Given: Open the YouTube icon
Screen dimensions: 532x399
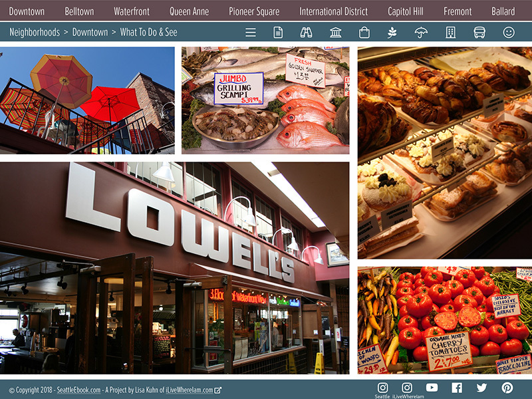Looking at the screenshot, I should pos(432,388).
